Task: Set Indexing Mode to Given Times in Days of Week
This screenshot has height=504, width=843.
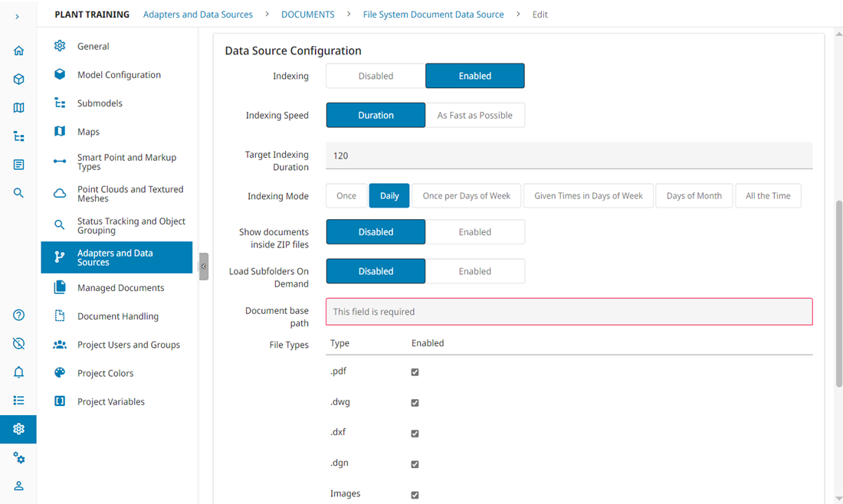Action: pos(589,195)
